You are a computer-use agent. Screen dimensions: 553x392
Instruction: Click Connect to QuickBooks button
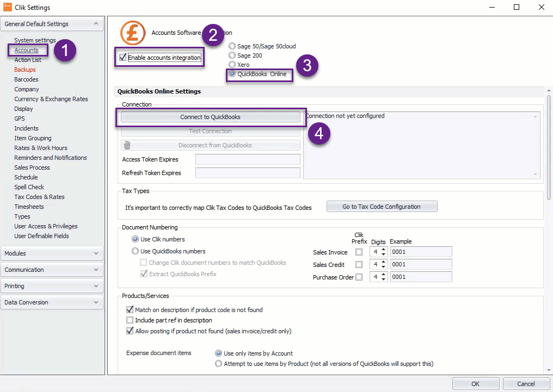(x=210, y=117)
